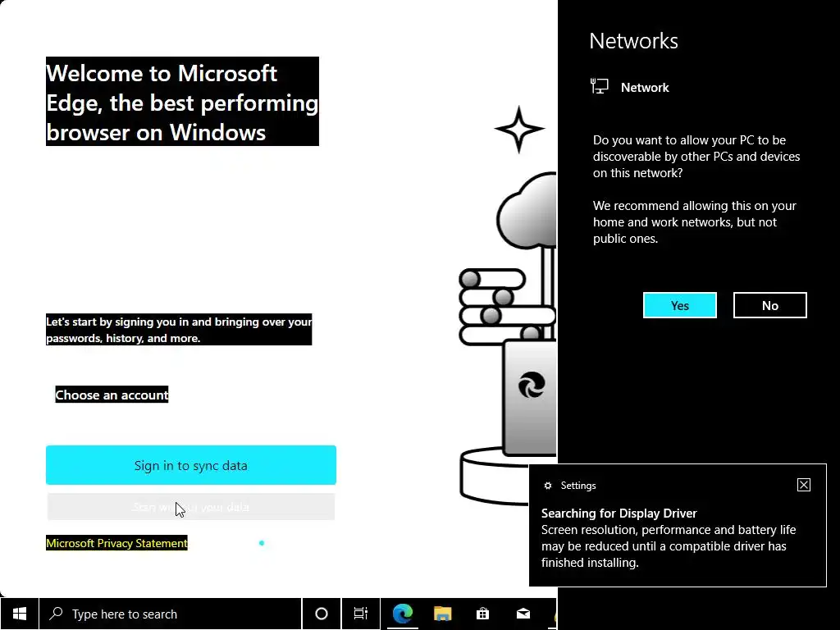Image resolution: width=840 pixels, height=630 pixels.
Task: Click No to deny network discovery
Action: [769, 305]
